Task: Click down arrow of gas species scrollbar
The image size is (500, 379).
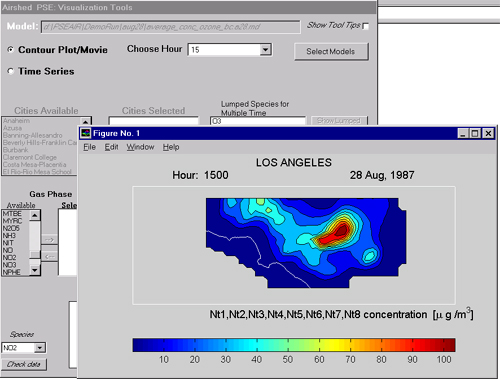Action: (35, 270)
